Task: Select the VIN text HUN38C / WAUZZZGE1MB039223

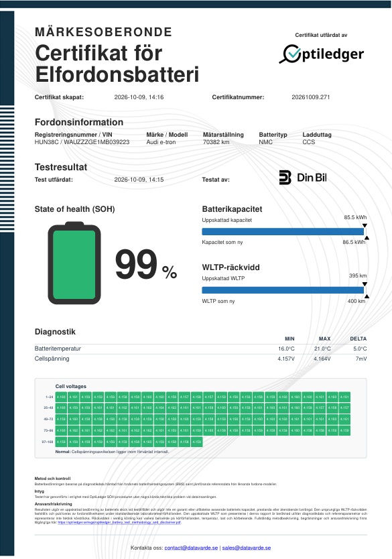Action: point(82,142)
